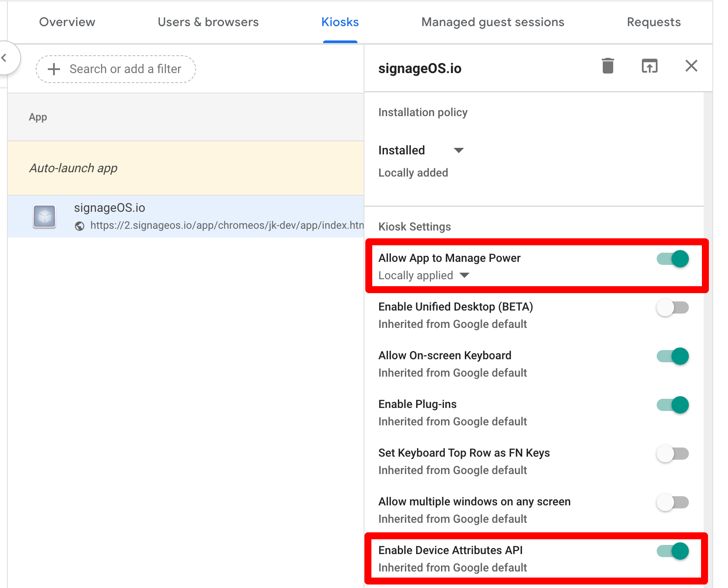Image resolution: width=728 pixels, height=588 pixels.
Task: Go to Managed guest sessions tab
Action: click(492, 22)
